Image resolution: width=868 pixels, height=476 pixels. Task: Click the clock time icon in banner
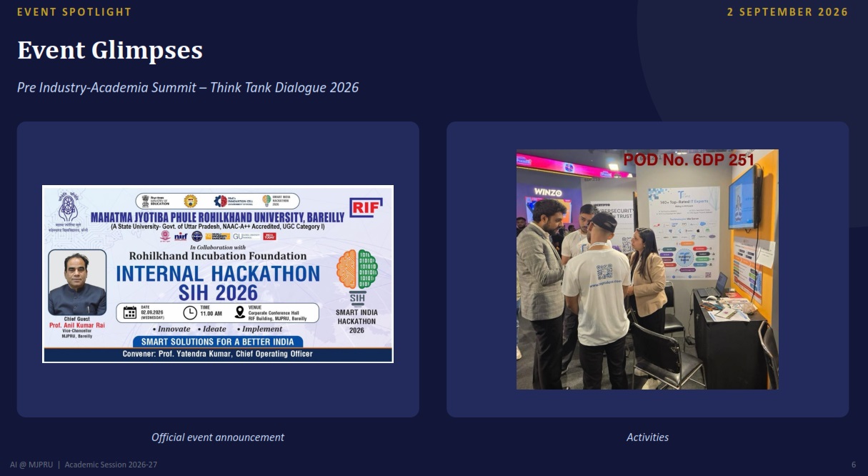tap(190, 312)
